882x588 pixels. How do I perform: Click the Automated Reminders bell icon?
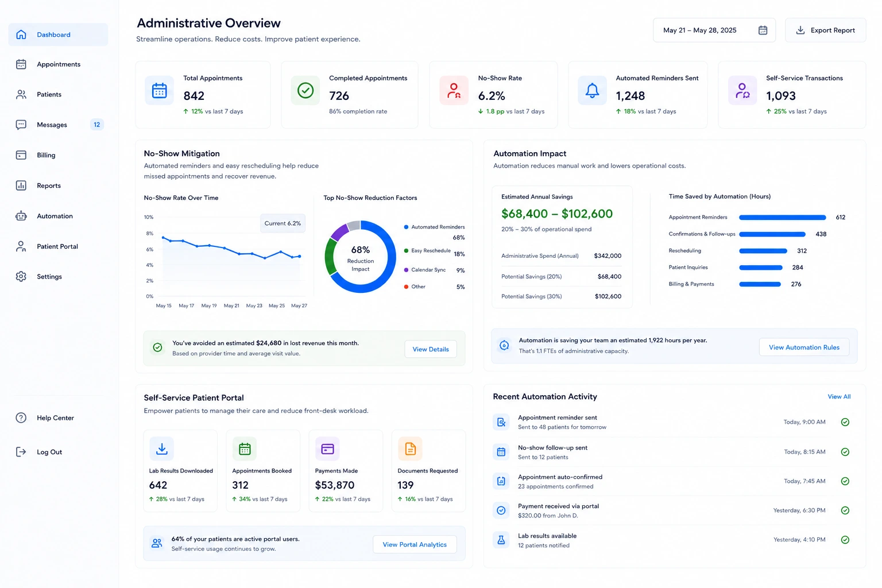click(x=592, y=91)
